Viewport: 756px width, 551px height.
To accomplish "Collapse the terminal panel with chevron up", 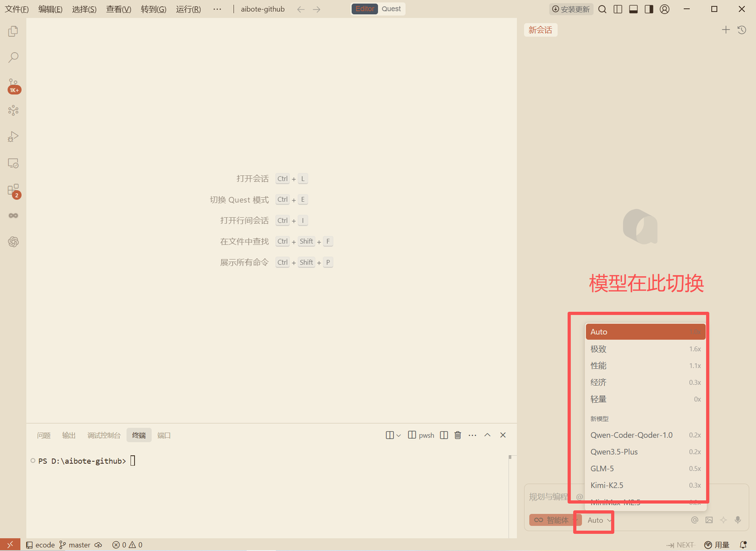I will 487,435.
